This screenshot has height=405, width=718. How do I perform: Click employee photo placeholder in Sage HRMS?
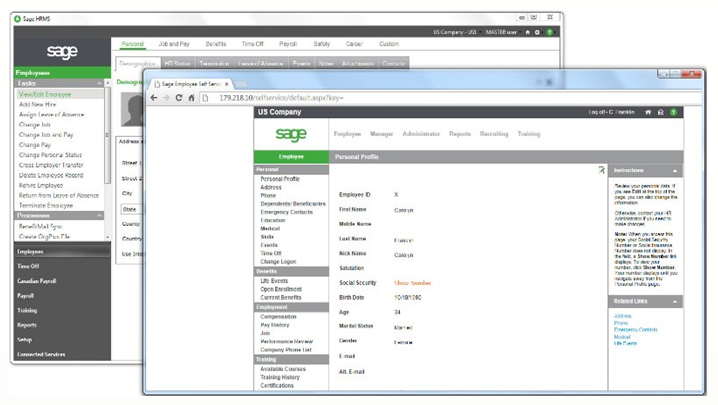(x=132, y=110)
